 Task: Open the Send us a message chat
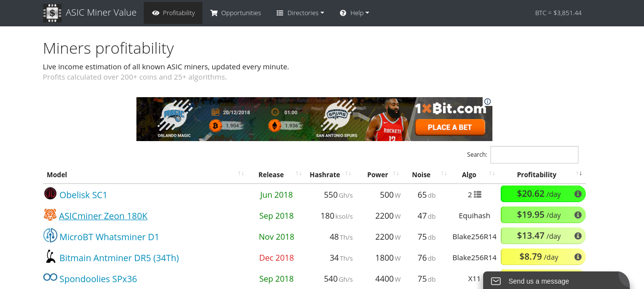point(556,281)
